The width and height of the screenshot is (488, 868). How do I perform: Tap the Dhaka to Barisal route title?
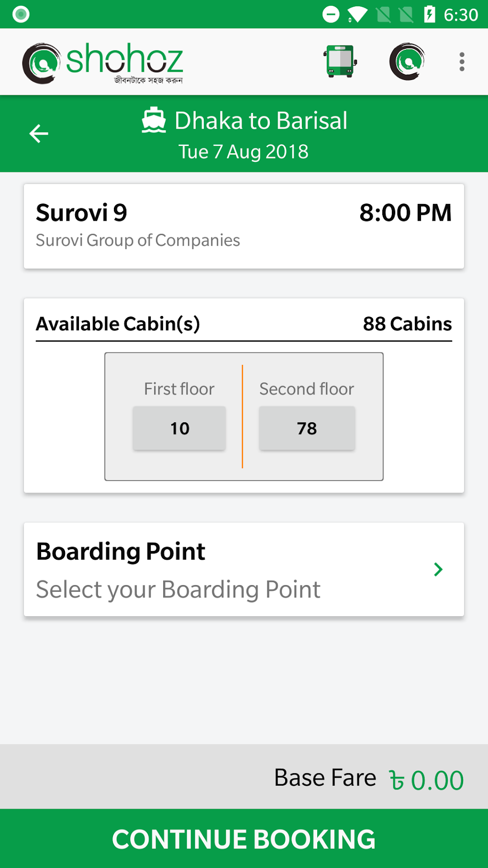(x=261, y=121)
